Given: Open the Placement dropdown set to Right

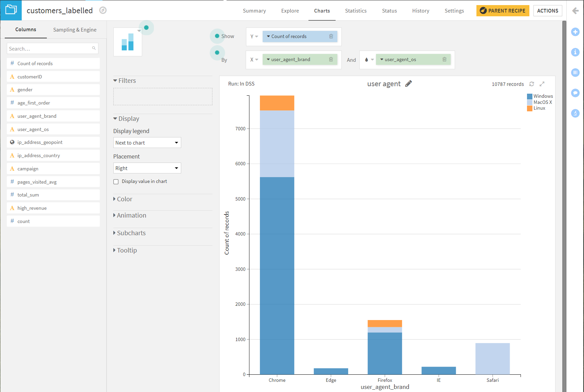Looking at the screenshot, I should tap(147, 168).
